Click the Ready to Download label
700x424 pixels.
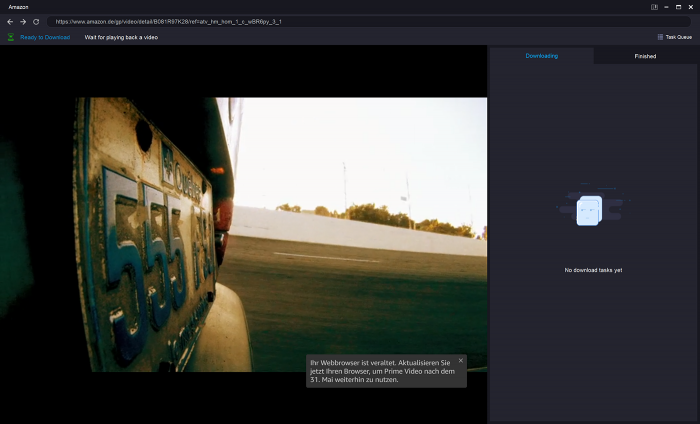[x=45, y=37]
